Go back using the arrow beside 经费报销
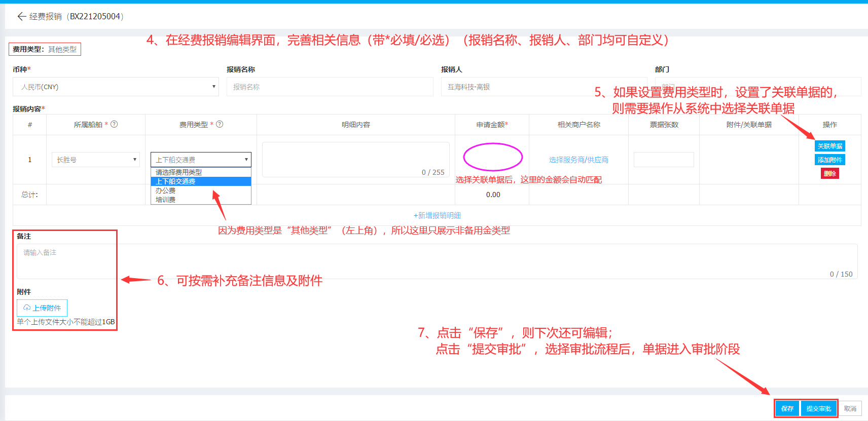This screenshot has height=421, width=868. pyautogui.click(x=21, y=16)
